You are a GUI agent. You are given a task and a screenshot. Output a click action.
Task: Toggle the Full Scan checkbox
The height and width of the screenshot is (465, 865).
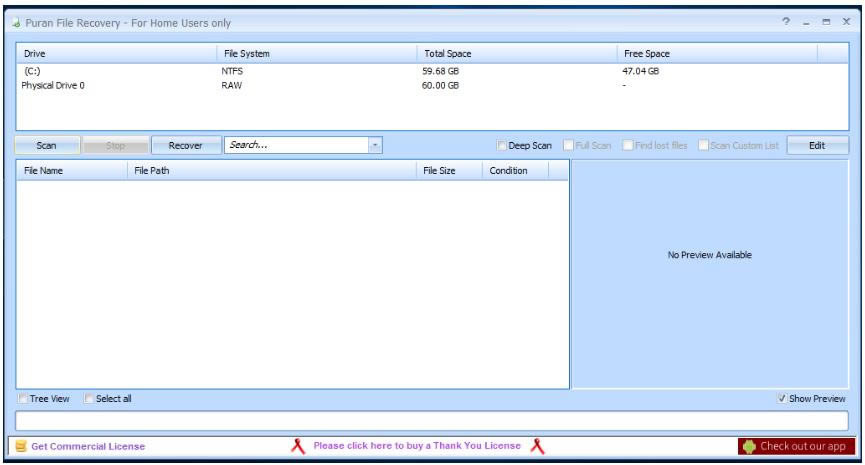[568, 145]
